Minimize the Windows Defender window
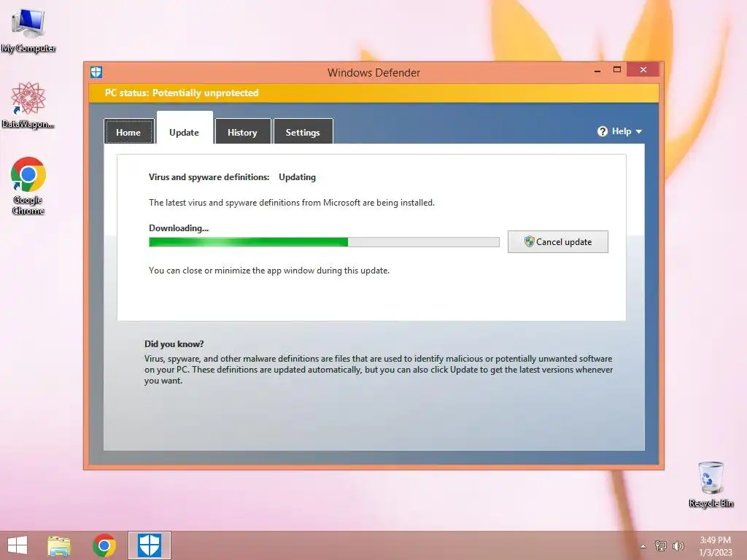The width and height of the screenshot is (747, 560). point(597,71)
